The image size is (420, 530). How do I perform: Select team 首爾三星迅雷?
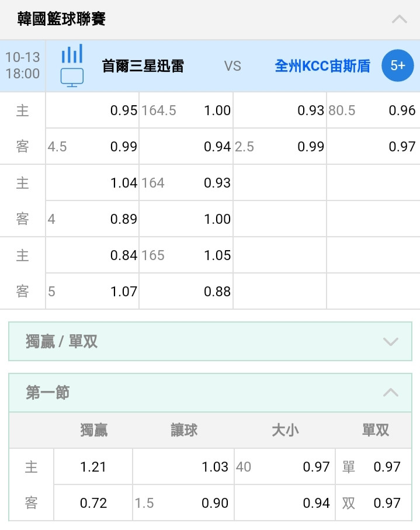(x=143, y=66)
